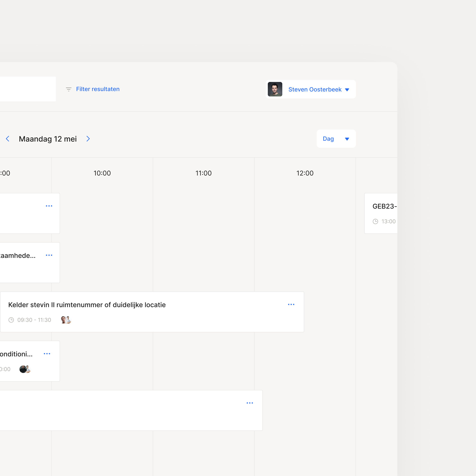The image size is (476, 476).
Task: Open the ellipsis menu on the bottom event card
Action: click(x=250, y=403)
